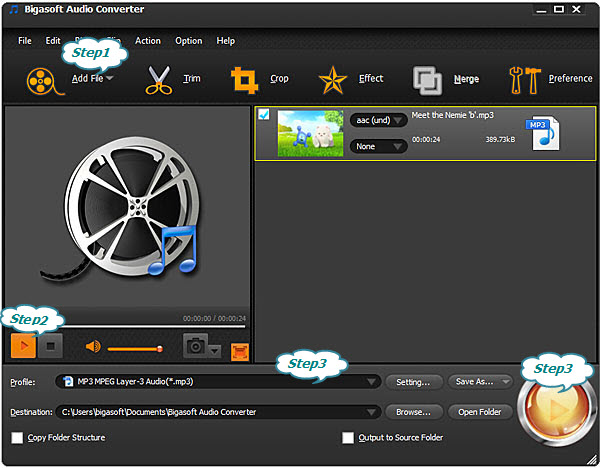The image size is (600, 468).
Task: Click the 00:00:24 duration in the file row
Action: click(426, 140)
